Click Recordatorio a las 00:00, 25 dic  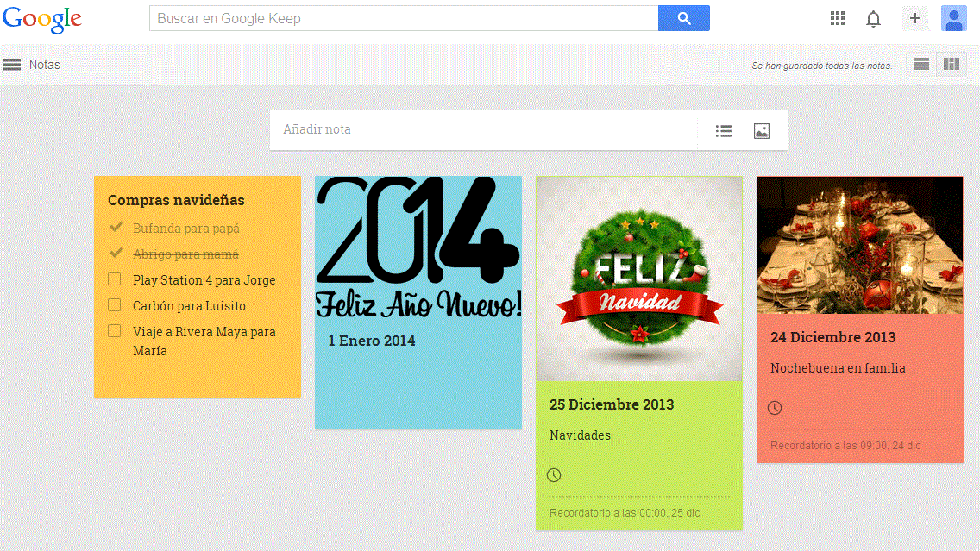pyautogui.click(x=625, y=513)
